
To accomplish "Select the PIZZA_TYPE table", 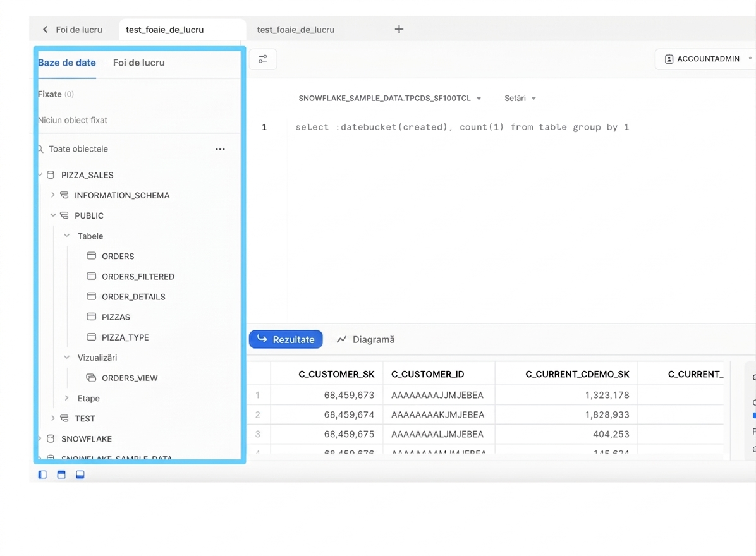I will tap(125, 337).
